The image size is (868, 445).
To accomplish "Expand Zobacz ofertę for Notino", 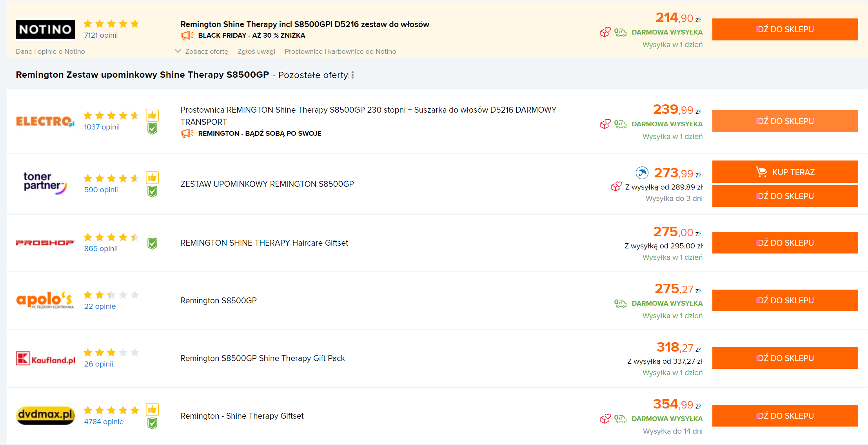I will (202, 51).
